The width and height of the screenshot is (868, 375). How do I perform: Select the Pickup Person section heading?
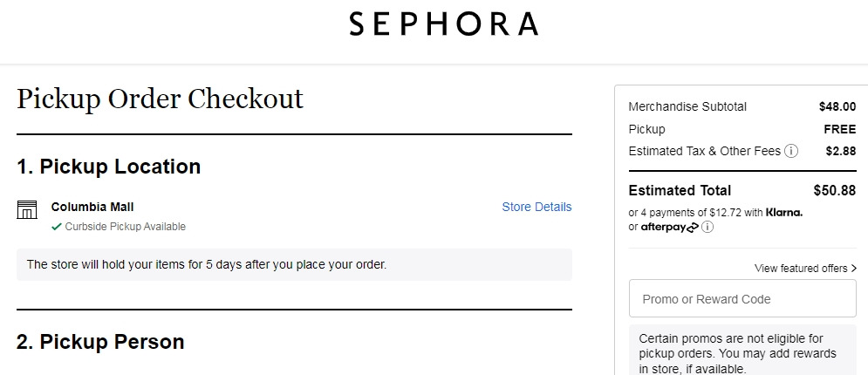click(100, 342)
